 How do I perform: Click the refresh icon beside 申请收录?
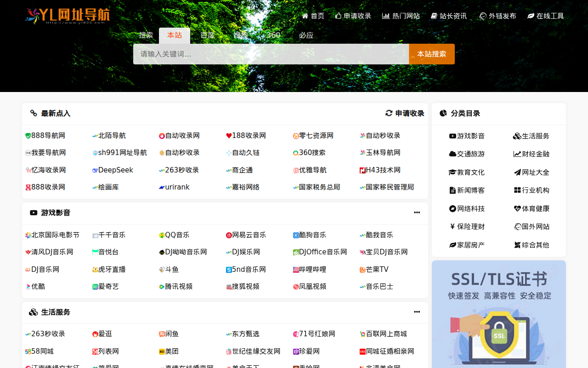point(388,113)
